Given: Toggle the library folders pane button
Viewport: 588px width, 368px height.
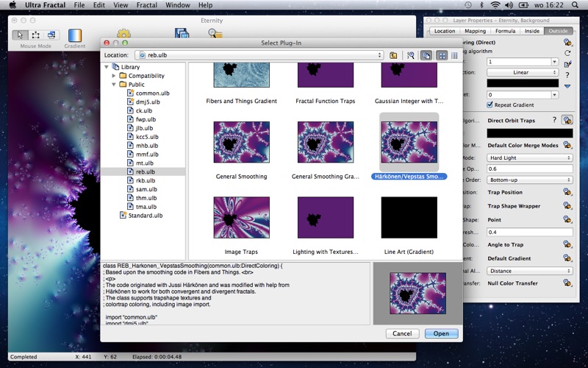Looking at the screenshot, I should click(x=426, y=55).
